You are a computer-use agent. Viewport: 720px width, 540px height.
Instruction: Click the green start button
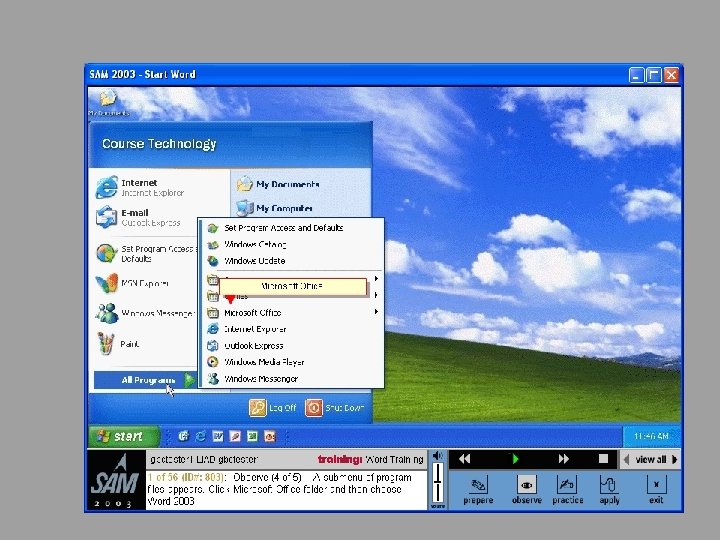pyautogui.click(x=124, y=436)
